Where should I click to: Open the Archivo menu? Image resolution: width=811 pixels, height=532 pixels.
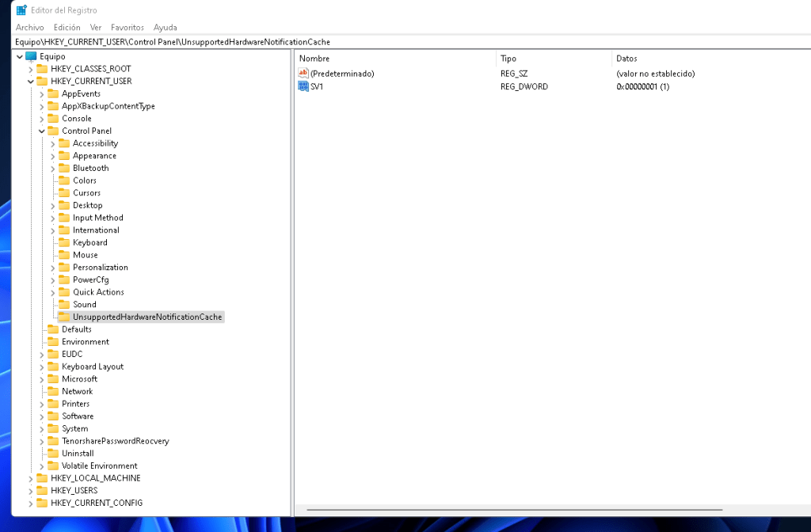coord(29,27)
